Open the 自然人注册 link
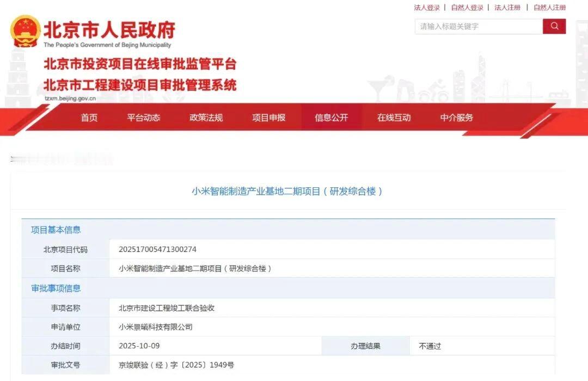This screenshot has width=588, height=381. (549, 8)
